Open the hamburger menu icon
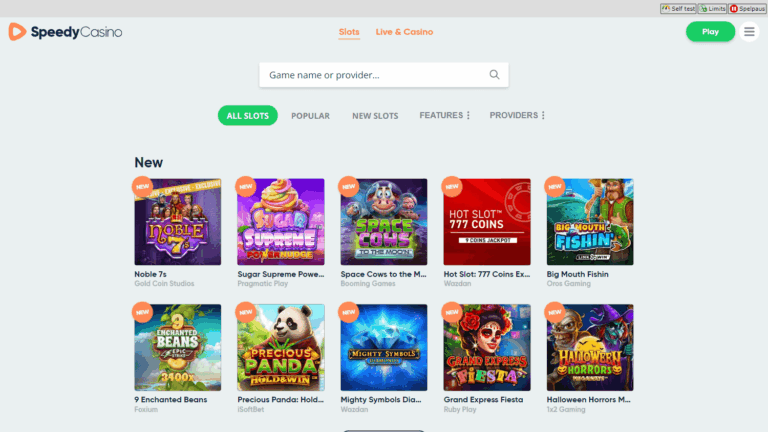Screen dimensions: 768x432 [x=749, y=32]
